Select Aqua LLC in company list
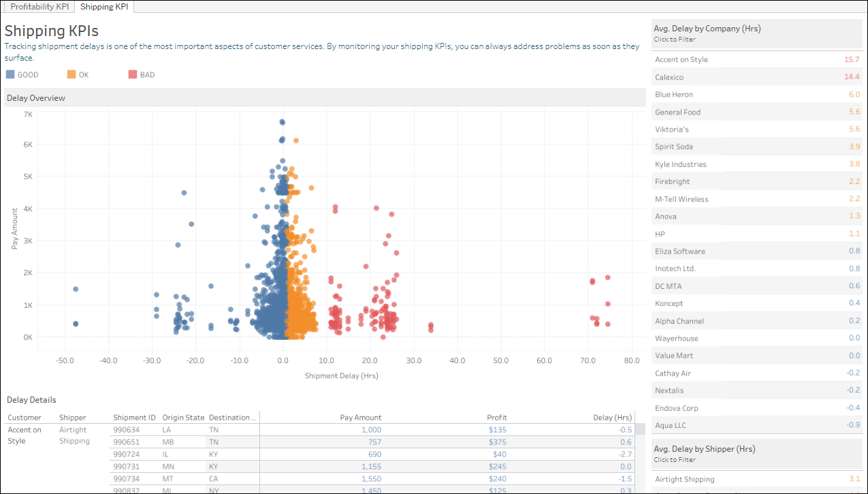The width and height of the screenshot is (868, 494). point(757,425)
